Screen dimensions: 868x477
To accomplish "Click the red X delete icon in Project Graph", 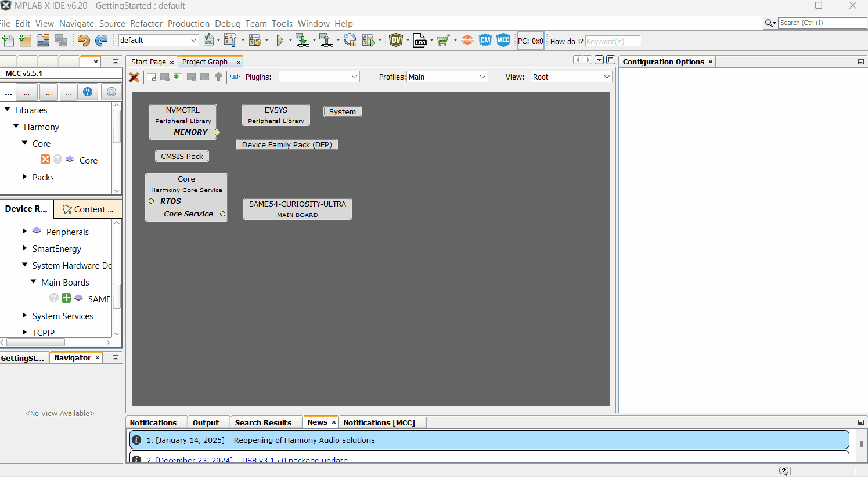I will click(134, 77).
